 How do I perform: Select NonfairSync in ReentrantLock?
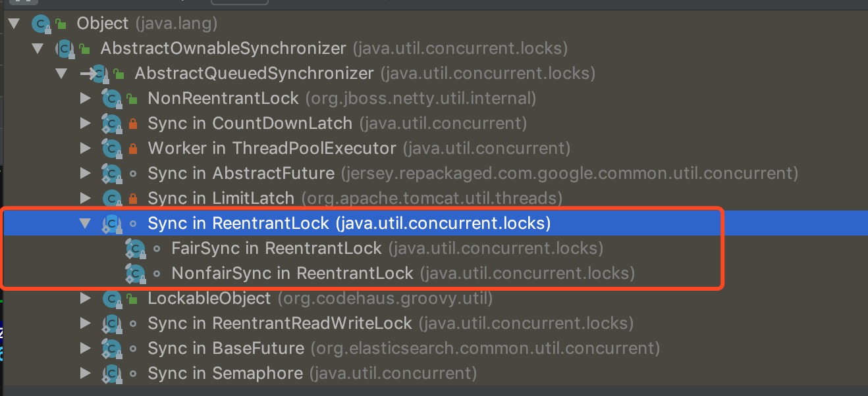click(x=403, y=273)
